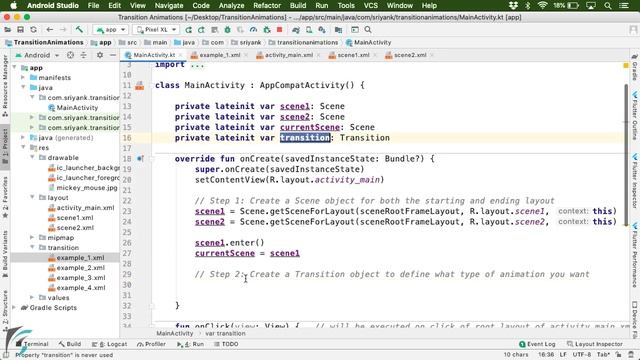
Task: Open the Analyze menu
Action: (x=231, y=6)
